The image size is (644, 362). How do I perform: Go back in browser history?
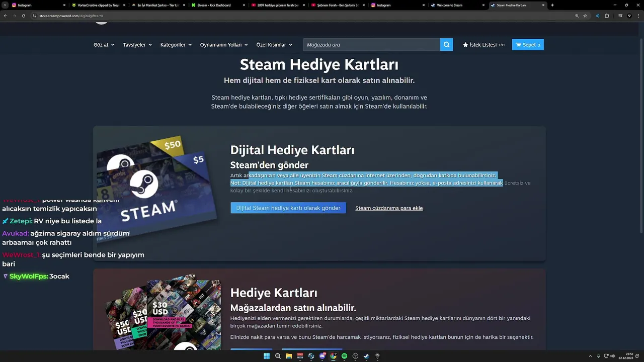[6, 16]
